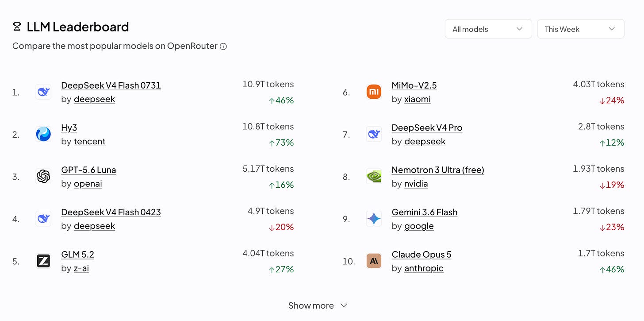Click the Nvidia logo for Nemotron 3 Ultra

pos(374,177)
